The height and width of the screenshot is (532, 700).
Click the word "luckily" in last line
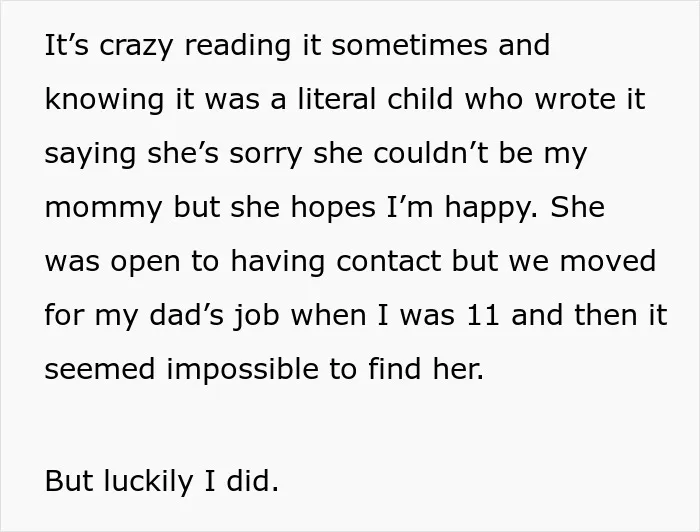tap(148, 482)
